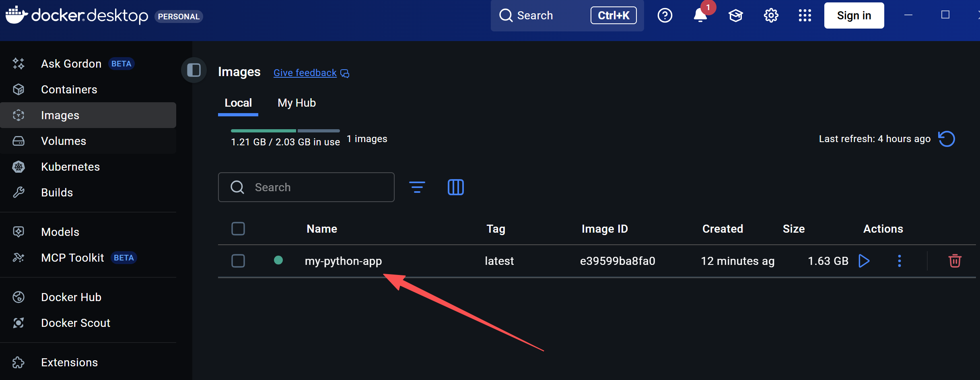Switch to the Local tab
The image size is (980, 380).
point(238,103)
